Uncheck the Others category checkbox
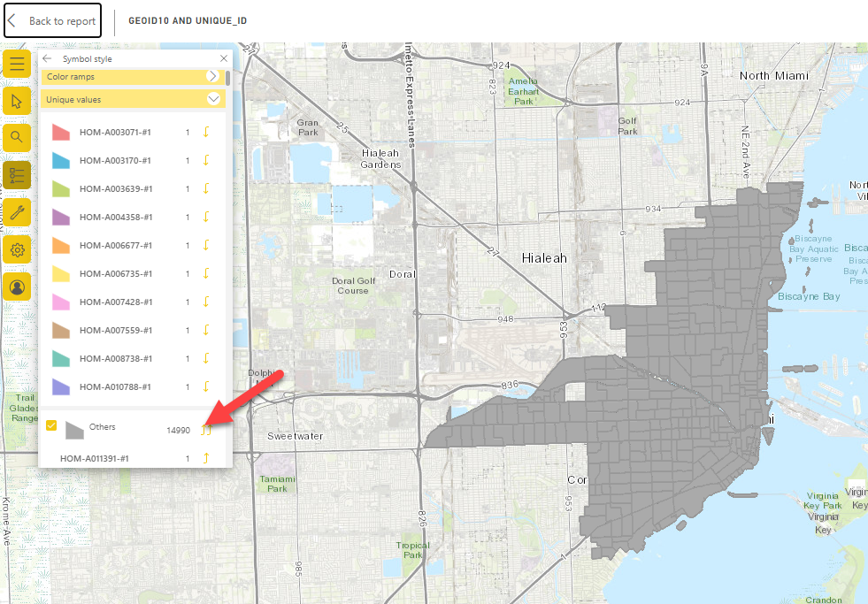 (50, 425)
